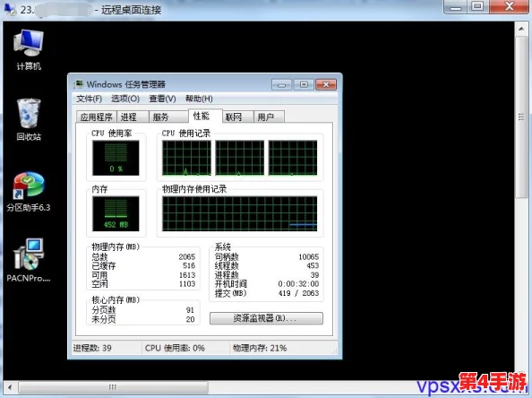Click the Remote Desktop title bar icon
532x398 pixels.
[10, 9]
